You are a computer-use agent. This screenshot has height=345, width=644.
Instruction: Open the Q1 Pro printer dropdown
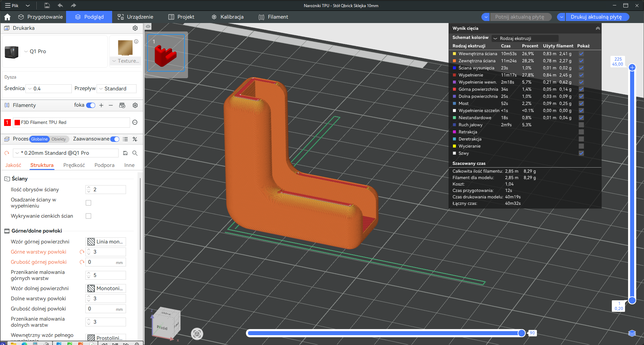point(35,51)
